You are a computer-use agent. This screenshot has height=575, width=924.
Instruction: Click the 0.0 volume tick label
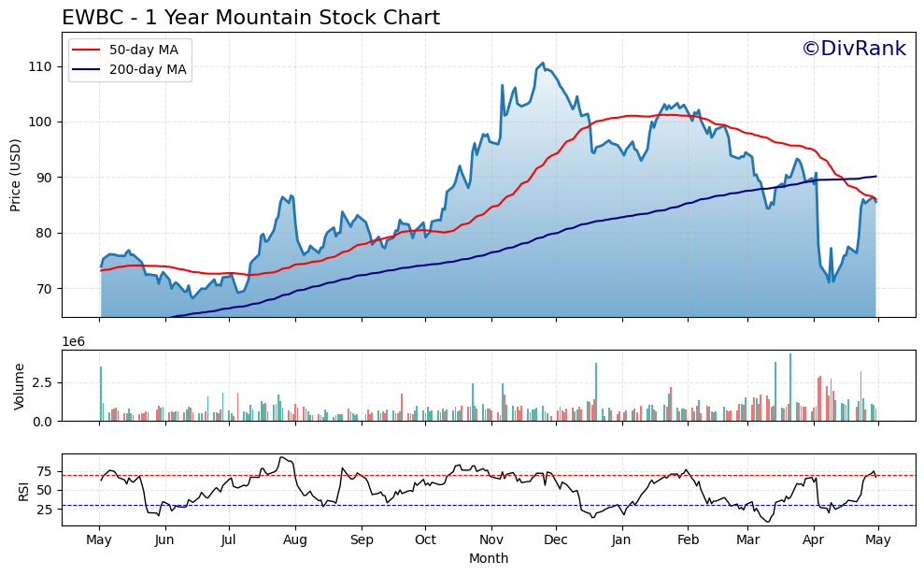click(x=42, y=422)
